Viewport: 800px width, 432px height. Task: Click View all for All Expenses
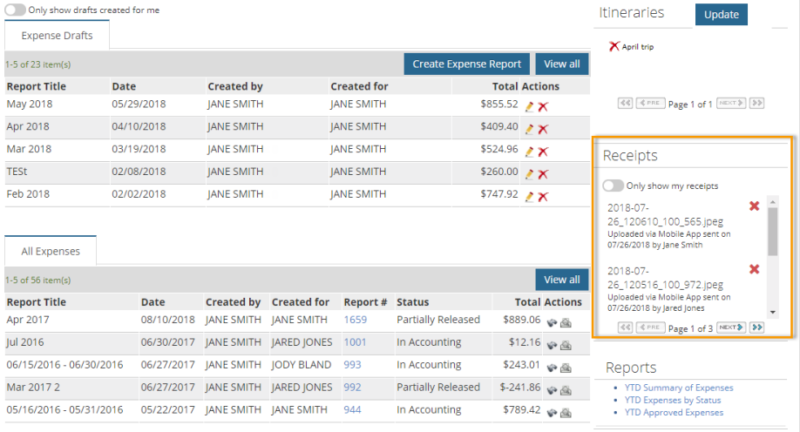(x=562, y=279)
